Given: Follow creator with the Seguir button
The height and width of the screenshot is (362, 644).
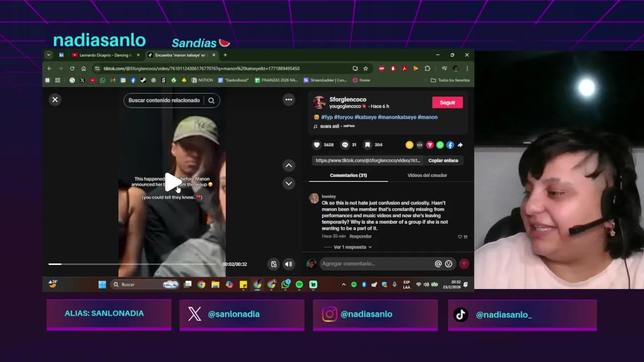Looking at the screenshot, I should (447, 102).
